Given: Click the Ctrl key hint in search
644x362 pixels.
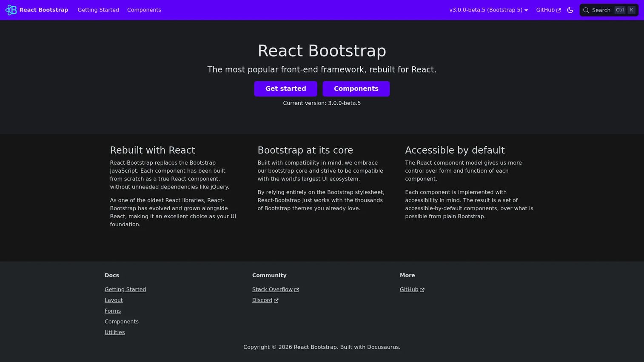Looking at the screenshot, I should [620, 10].
